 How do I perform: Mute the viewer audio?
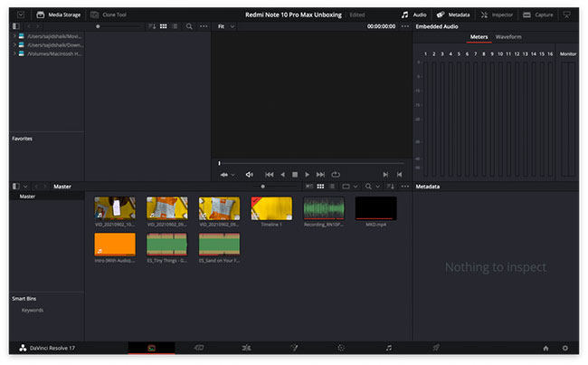(x=250, y=175)
